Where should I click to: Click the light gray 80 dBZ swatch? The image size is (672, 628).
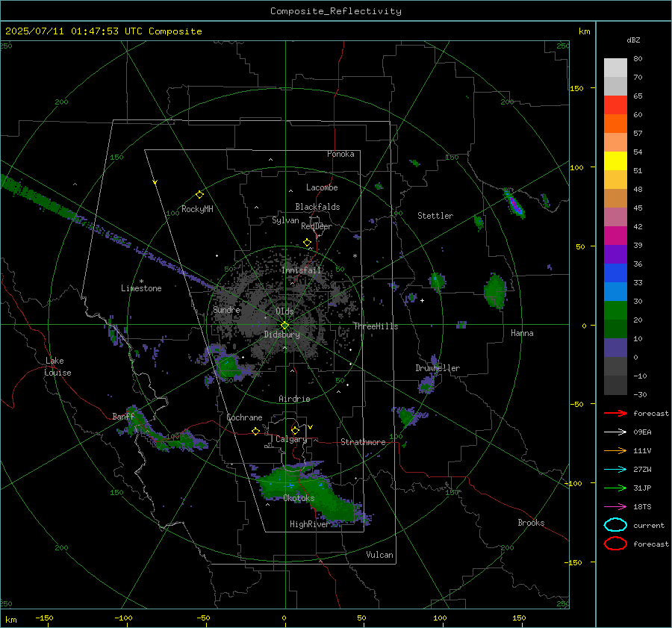[615, 67]
